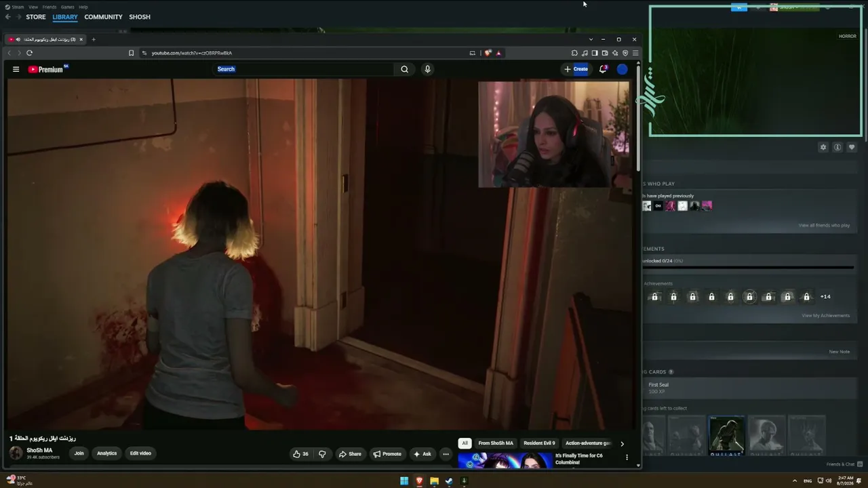Open the Leo AI sparkle icon in toolbar
868x488 pixels.
(x=615, y=53)
